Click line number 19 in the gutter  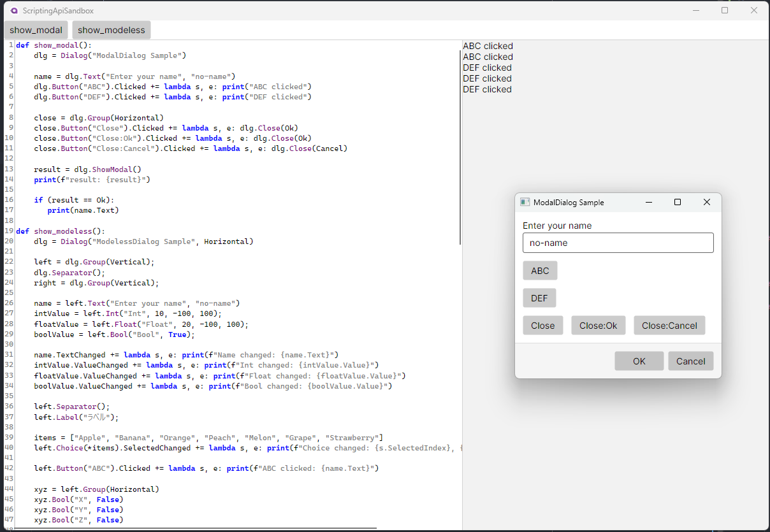[x=9, y=231]
